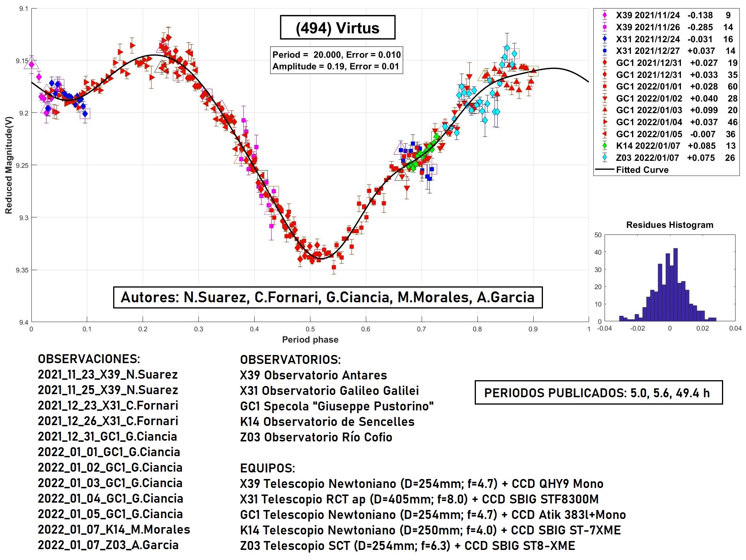Screen dimensions: 746x560
Task: Click magenta diamond marker for X39 2021/11/24
Action: (x=605, y=15)
